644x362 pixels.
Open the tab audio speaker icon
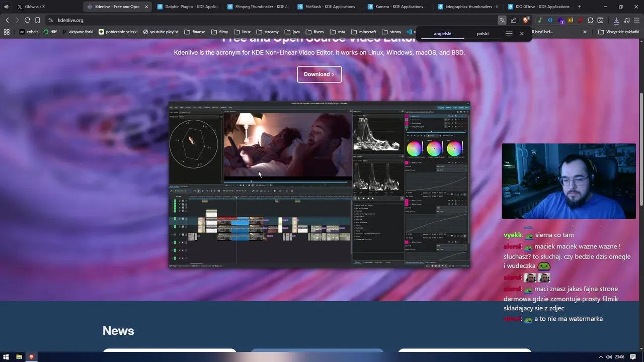(x=7, y=7)
